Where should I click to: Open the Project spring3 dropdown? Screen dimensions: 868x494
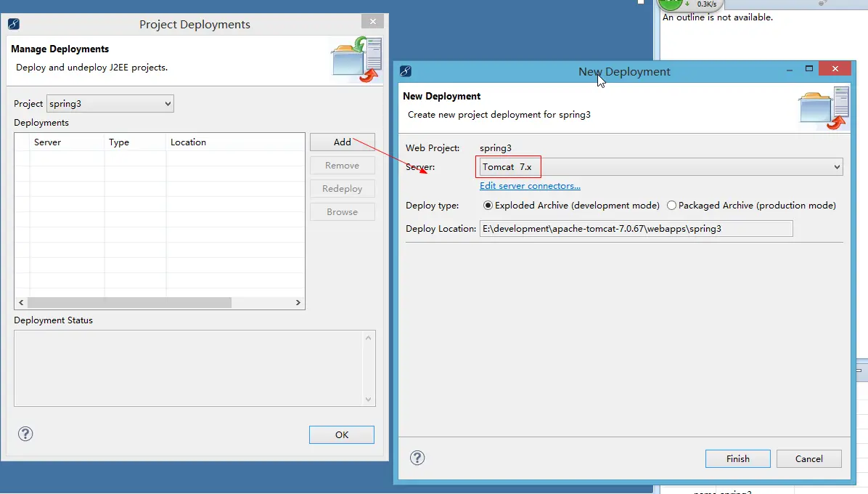click(x=110, y=104)
